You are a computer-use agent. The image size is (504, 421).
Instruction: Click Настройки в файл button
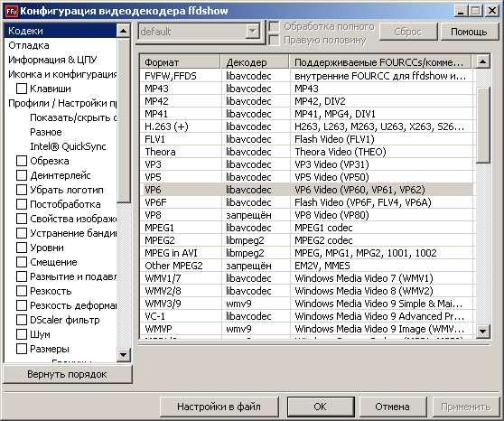(219, 407)
